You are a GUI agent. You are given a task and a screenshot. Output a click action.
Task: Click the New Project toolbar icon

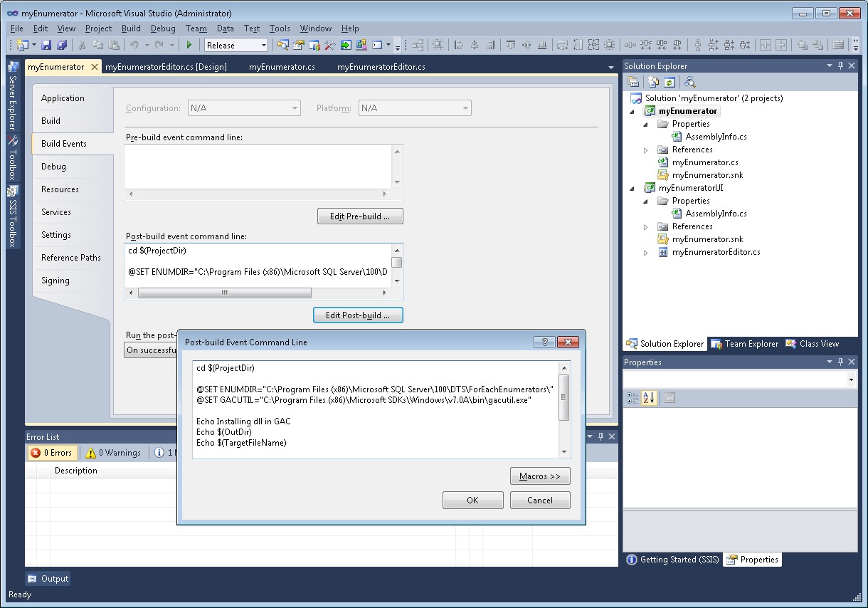point(22,45)
